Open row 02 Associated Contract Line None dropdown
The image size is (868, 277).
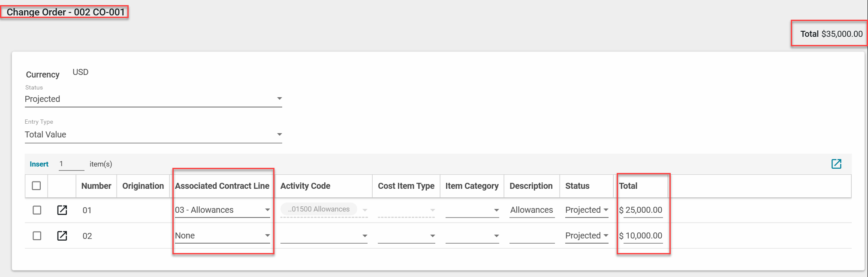222,235
